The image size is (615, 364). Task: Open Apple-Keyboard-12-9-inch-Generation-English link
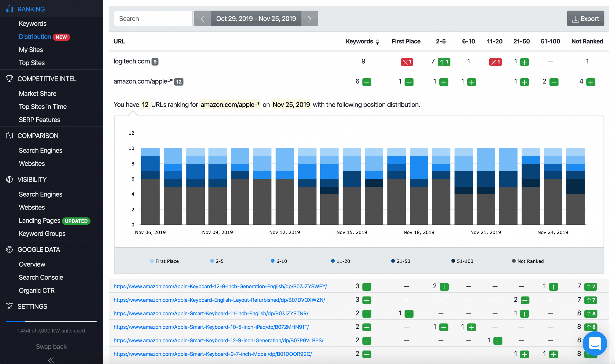220,286
